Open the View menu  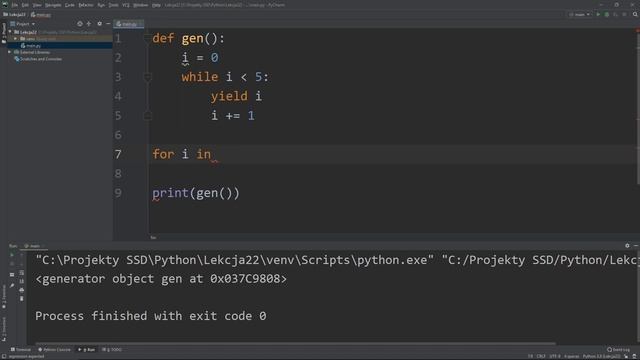37,5
